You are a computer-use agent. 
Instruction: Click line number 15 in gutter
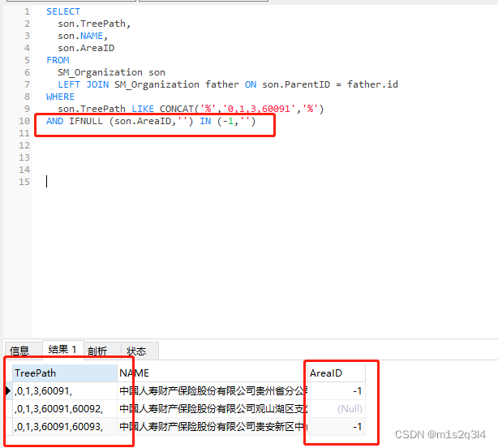pyautogui.click(x=24, y=182)
